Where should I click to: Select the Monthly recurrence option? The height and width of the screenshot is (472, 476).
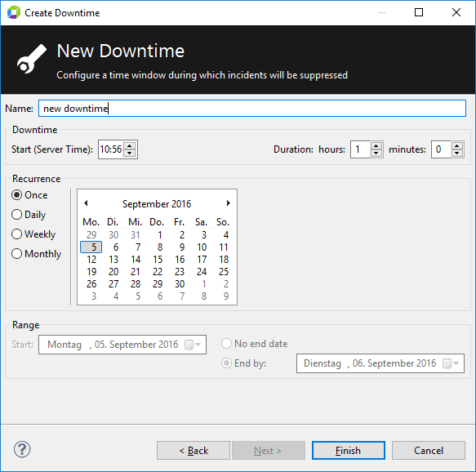point(36,253)
